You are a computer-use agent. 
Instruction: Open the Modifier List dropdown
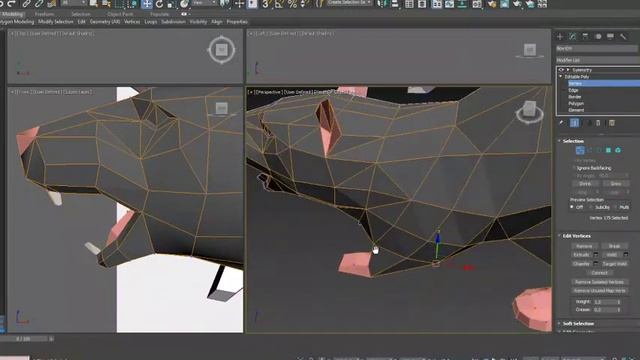pyautogui.click(x=598, y=60)
